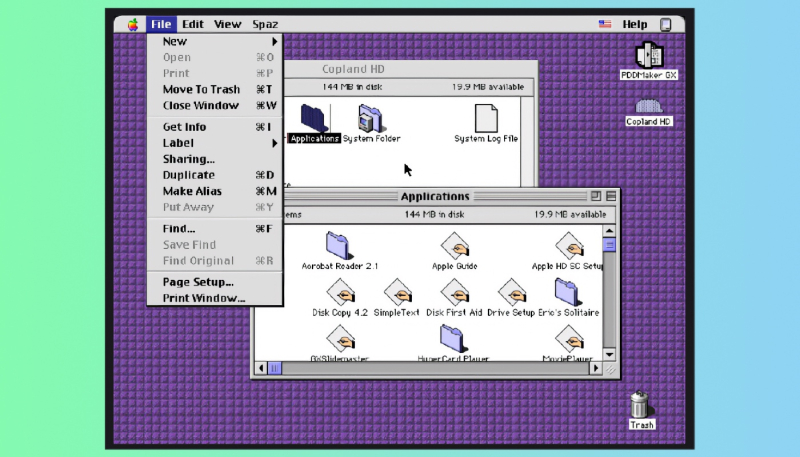This screenshot has width=800, height=457.
Task: Open the Help menu
Action: 635,24
